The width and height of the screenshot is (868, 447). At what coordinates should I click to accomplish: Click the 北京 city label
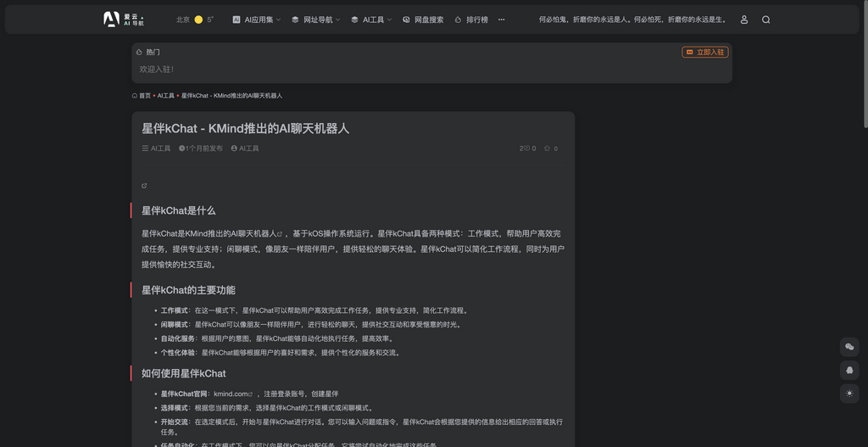coord(183,20)
